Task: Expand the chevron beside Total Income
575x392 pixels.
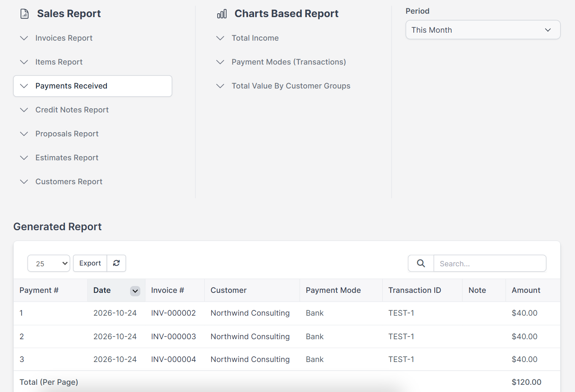Action: pyautogui.click(x=220, y=38)
